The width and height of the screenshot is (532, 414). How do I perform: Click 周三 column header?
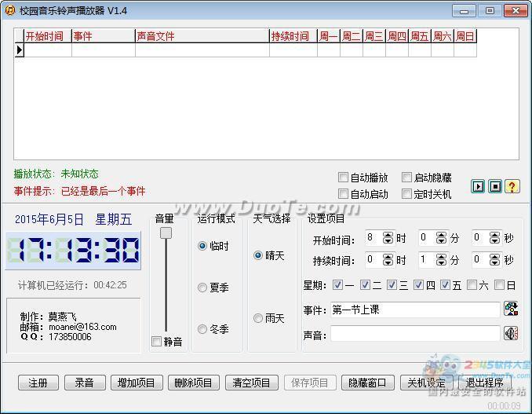click(374, 36)
